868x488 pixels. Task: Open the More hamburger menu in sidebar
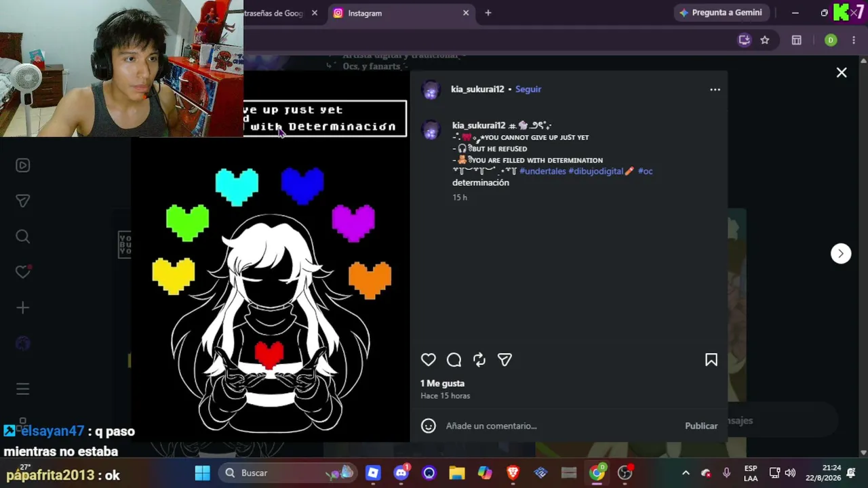click(x=23, y=389)
